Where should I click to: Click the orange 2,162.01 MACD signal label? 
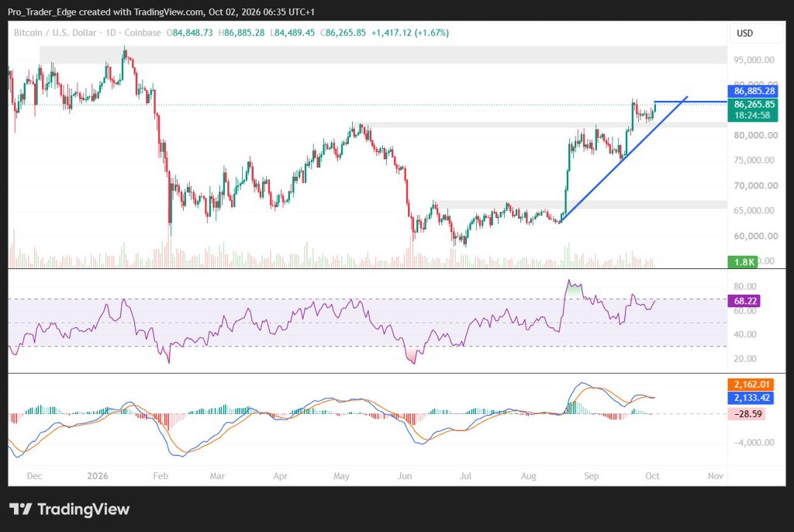tap(751, 385)
